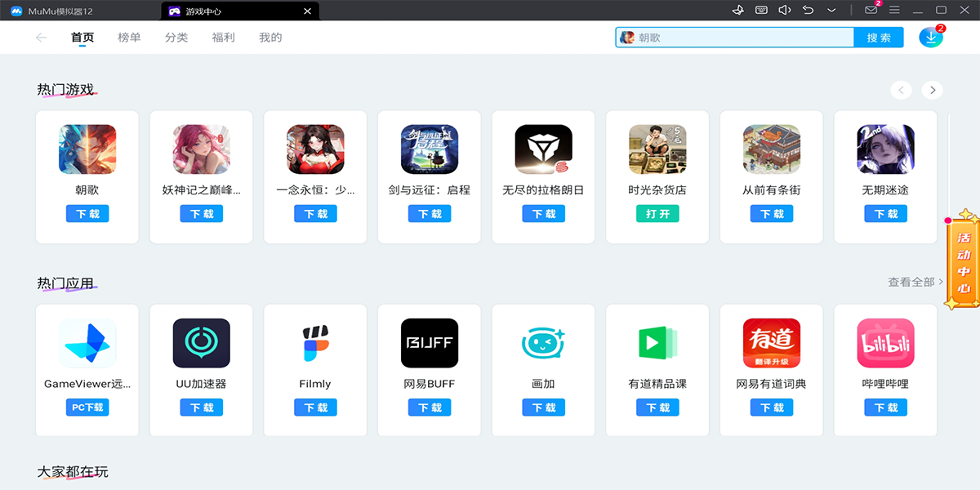Click 查看全部 link for 热门应用

915,282
